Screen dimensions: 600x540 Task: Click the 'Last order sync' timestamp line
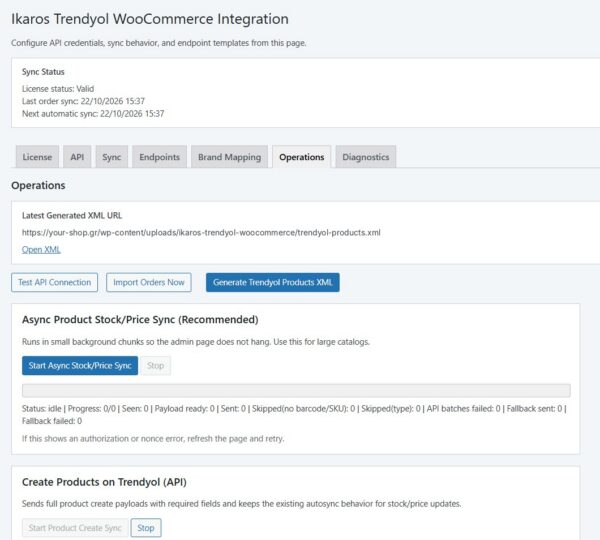tap(83, 101)
